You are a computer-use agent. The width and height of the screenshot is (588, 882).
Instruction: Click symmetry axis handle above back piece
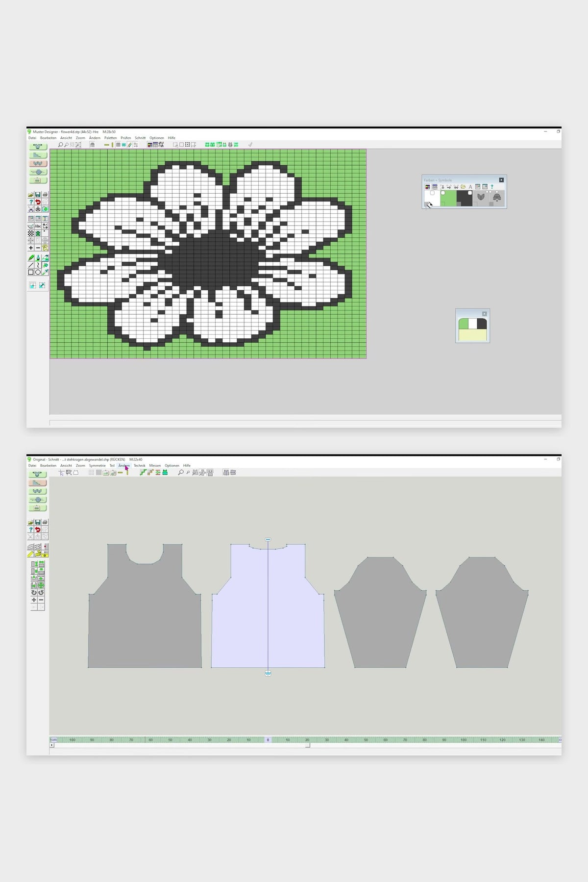(x=268, y=539)
